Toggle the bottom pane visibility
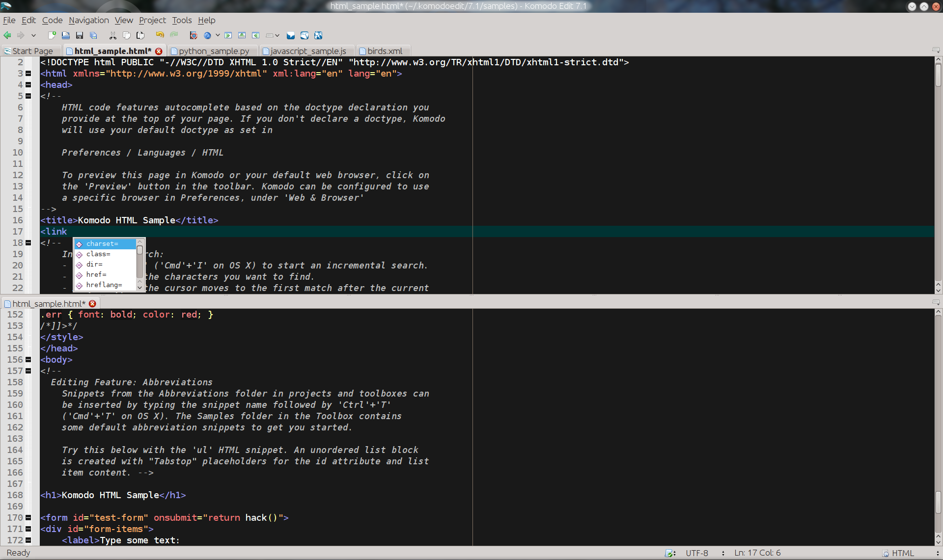Viewport: 943px width, 560px height. [242, 35]
